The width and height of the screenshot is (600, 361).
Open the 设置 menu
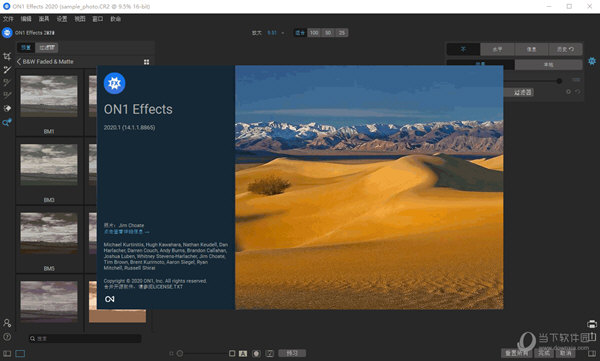coord(62,19)
